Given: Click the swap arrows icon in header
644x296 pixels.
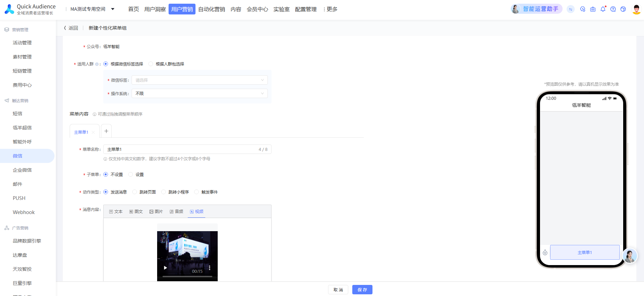Looking at the screenshot, I should pyautogui.click(x=571, y=9).
